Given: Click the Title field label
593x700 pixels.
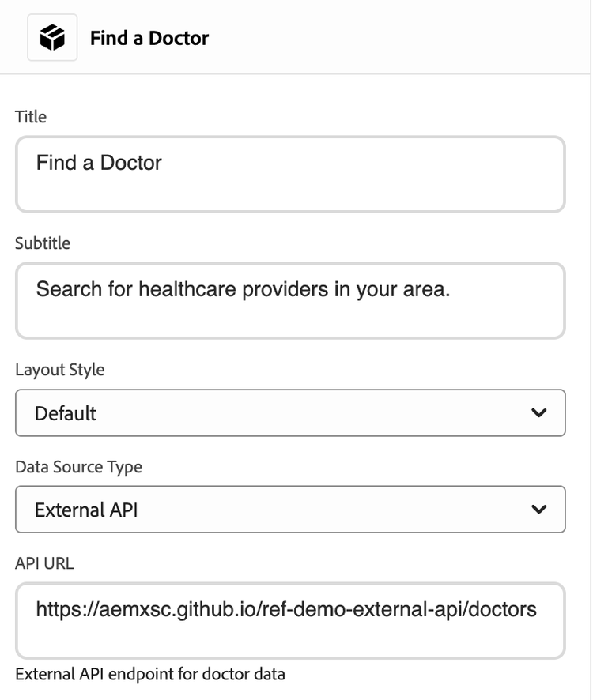Looking at the screenshot, I should click(31, 117).
